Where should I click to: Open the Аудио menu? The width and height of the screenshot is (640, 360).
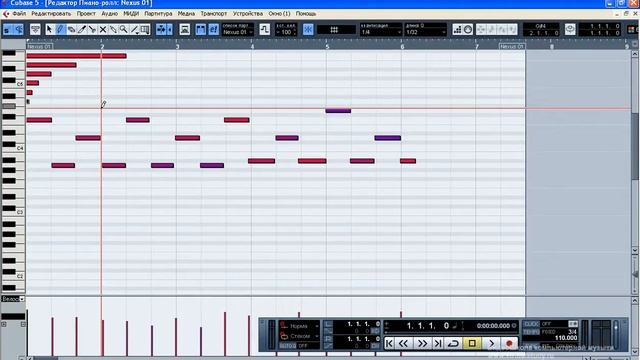pyautogui.click(x=109, y=13)
